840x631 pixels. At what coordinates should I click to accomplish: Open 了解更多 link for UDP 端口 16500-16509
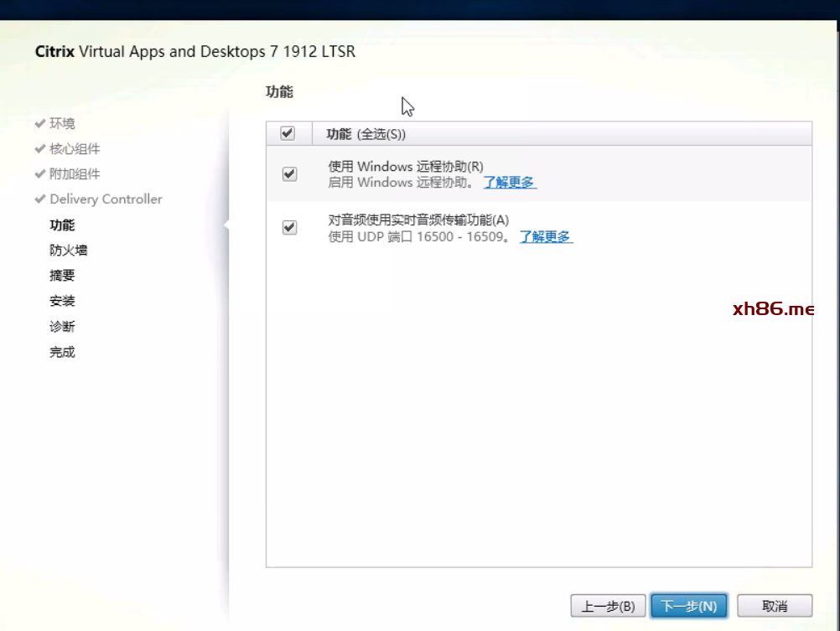coord(545,236)
